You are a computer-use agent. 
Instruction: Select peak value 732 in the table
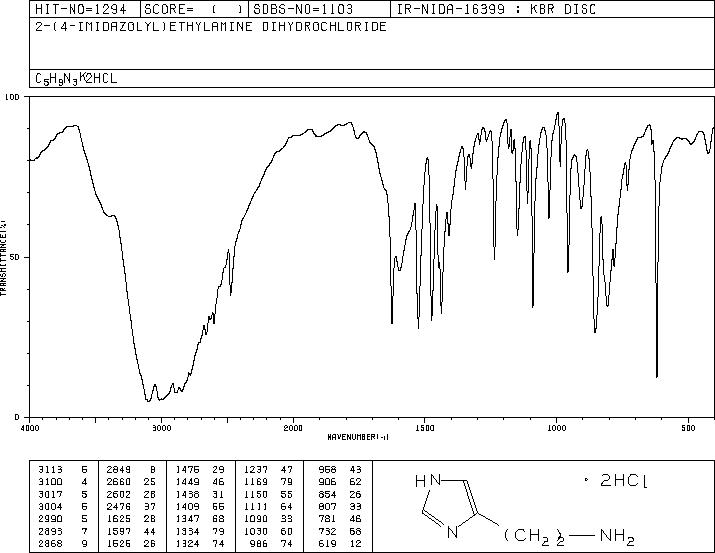[x=327, y=531]
